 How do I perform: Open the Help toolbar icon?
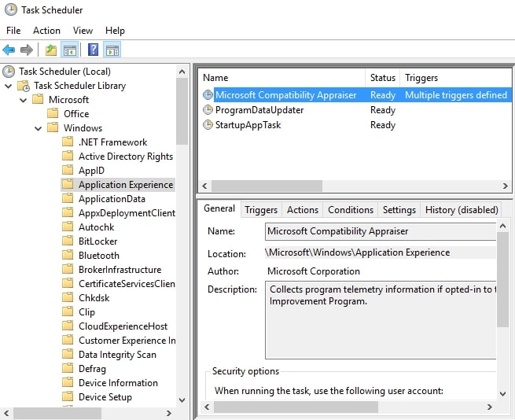94,50
